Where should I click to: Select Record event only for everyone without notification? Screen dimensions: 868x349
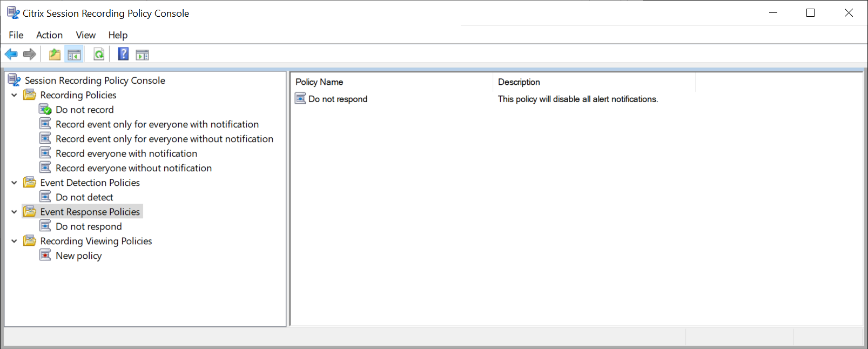(164, 139)
